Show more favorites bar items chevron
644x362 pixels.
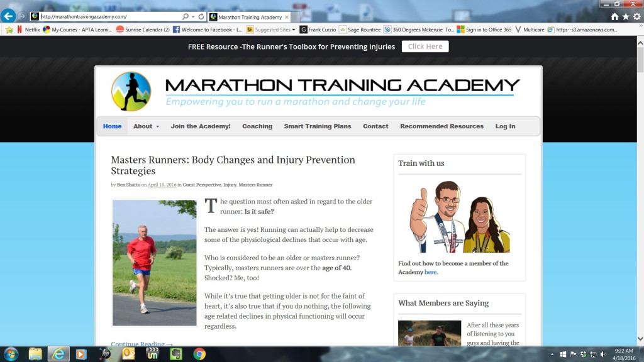click(x=640, y=26)
